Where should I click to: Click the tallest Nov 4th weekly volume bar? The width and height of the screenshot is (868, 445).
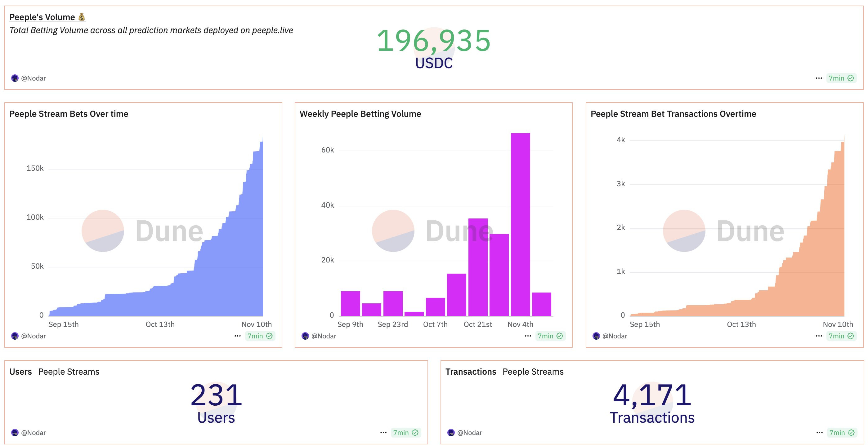pos(520,225)
